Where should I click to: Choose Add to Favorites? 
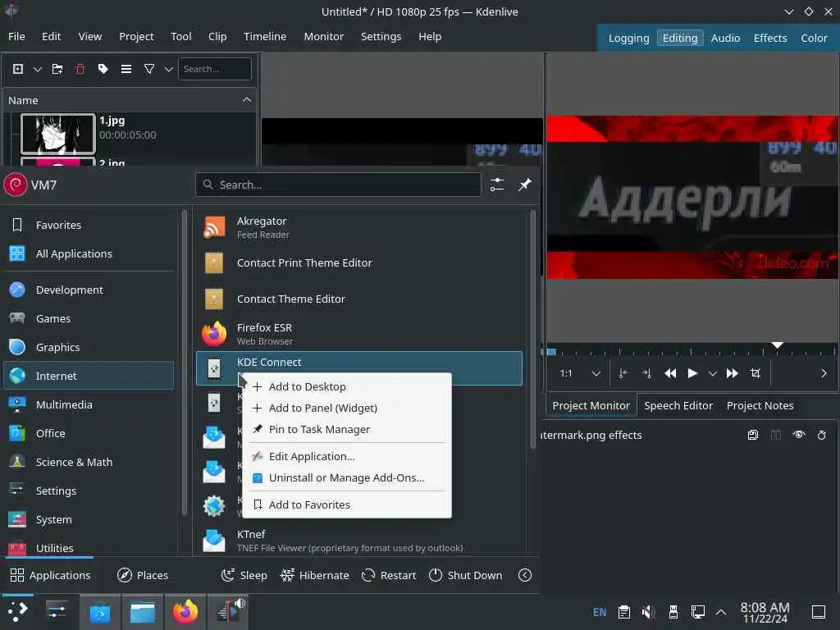(347, 504)
